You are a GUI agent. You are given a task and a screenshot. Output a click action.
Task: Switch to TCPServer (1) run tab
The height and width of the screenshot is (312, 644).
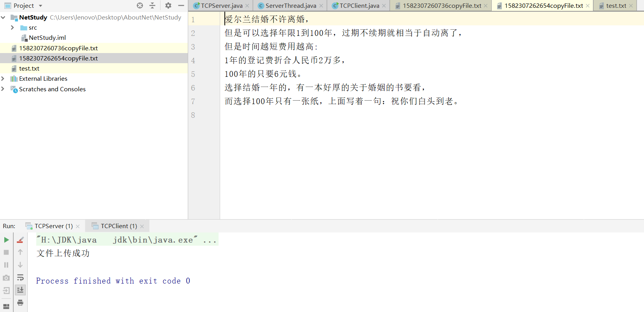(53, 226)
